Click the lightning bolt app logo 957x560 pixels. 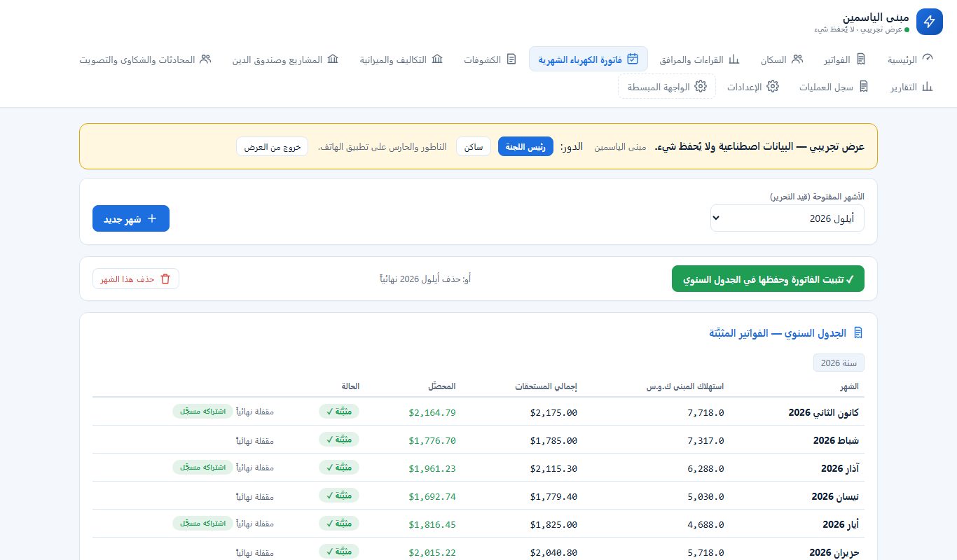(x=929, y=22)
